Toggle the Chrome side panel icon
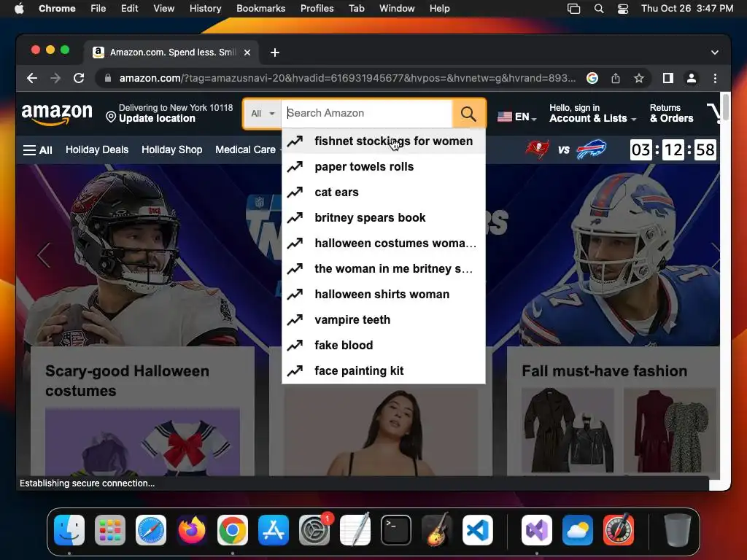The width and height of the screenshot is (747, 560). tap(668, 78)
